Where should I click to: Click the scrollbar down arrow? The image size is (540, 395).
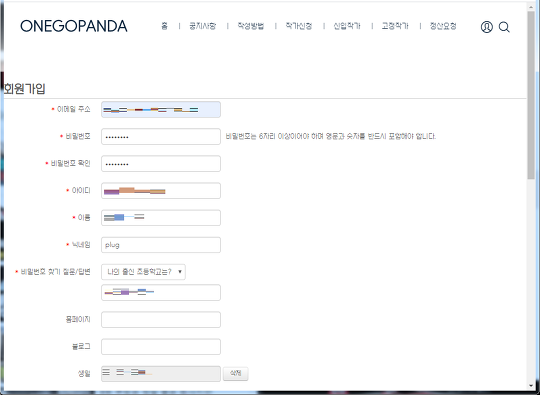tap(531, 386)
